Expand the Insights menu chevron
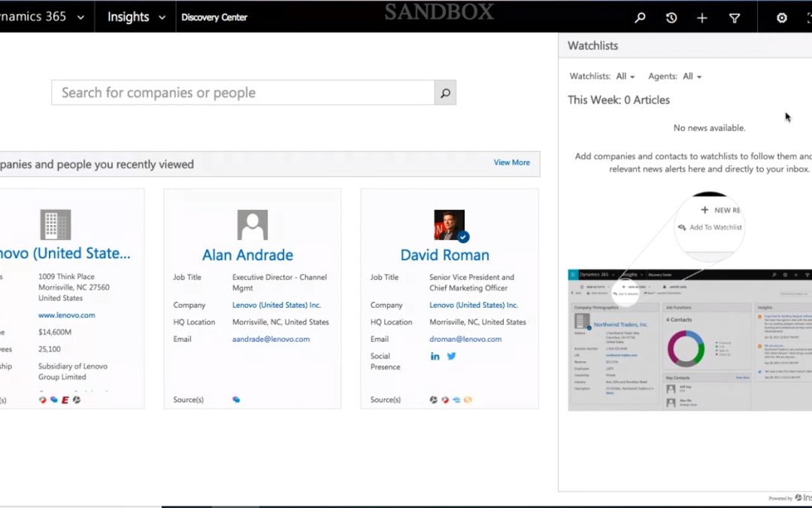 [162, 17]
